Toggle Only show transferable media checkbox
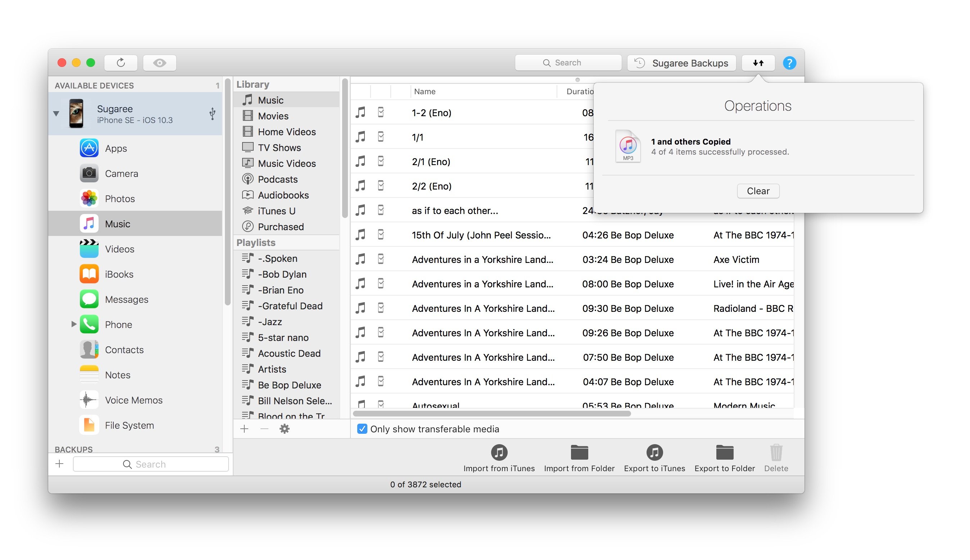 362,428
